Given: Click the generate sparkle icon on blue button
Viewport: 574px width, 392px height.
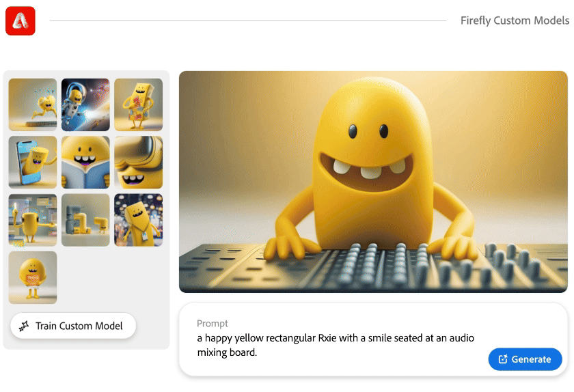Looking at the screenshot, I should 503,359.
